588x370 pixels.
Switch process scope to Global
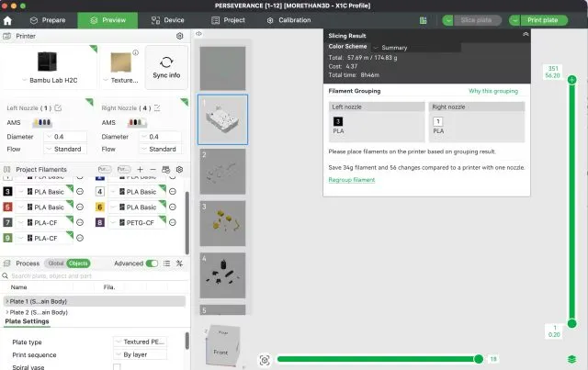coord(56,263)
